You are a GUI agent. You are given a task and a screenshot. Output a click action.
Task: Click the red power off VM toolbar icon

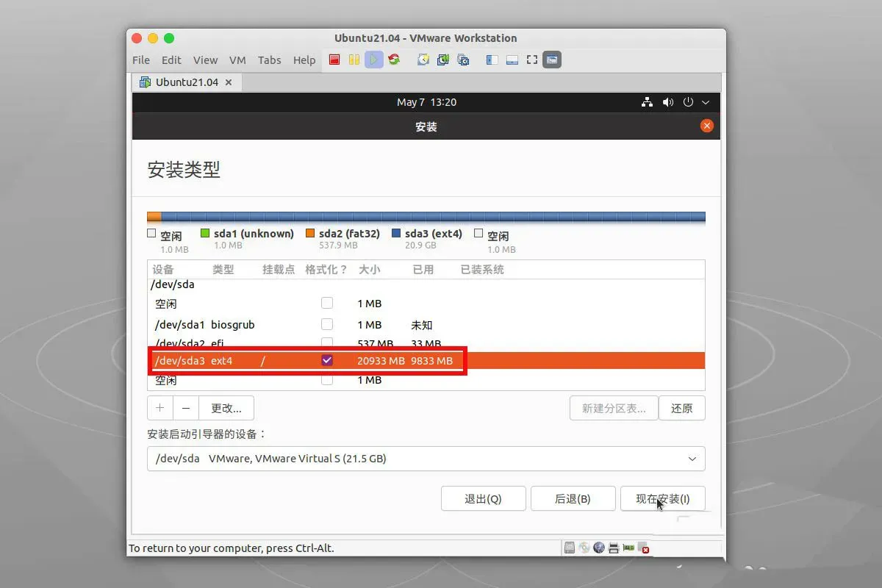[334, 60]
